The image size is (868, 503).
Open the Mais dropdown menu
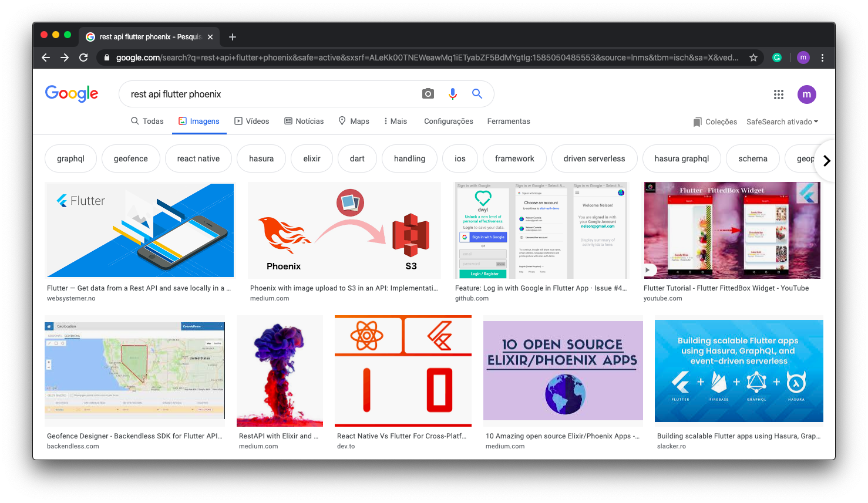pos(395,121)
